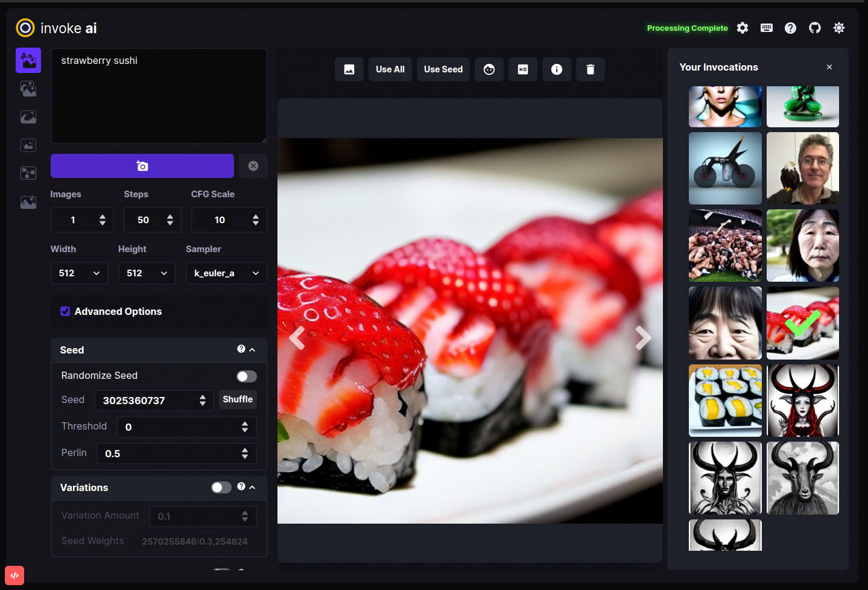Show image info metadata icon

557,69
